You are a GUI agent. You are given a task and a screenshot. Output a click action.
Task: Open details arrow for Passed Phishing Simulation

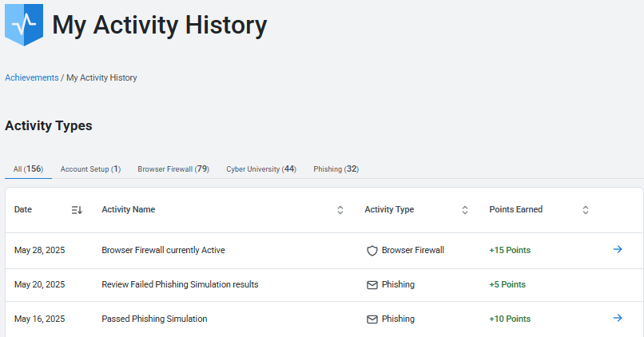[618, 318]
